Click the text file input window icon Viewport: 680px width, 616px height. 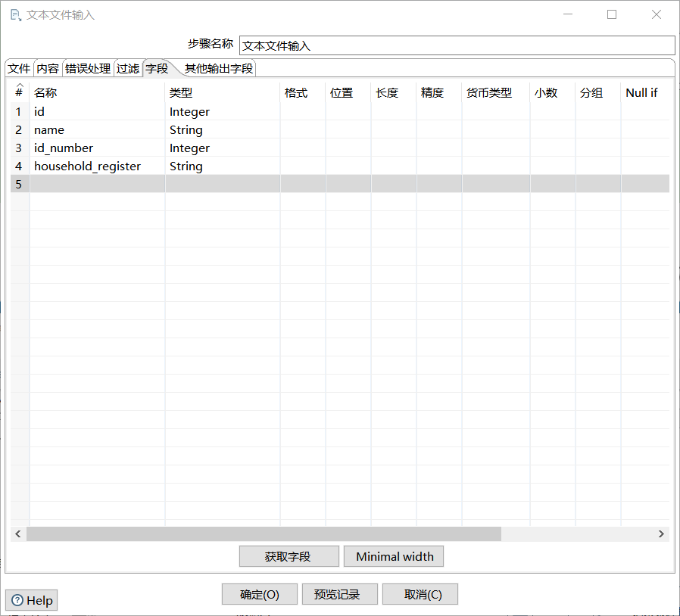(16, 15)
